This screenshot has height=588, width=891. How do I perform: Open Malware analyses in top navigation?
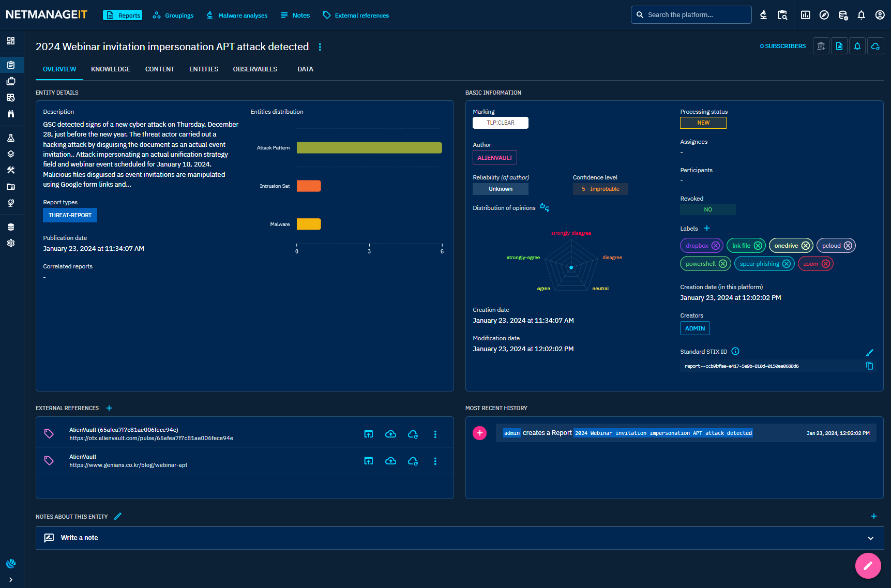pos(237,16)
